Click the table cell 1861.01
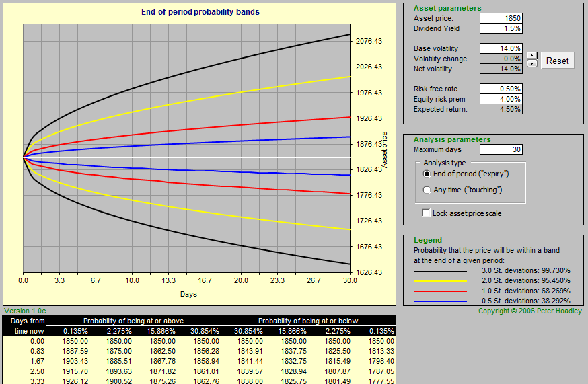The height and width of the screenshot is (384, 588). point(207,372)
